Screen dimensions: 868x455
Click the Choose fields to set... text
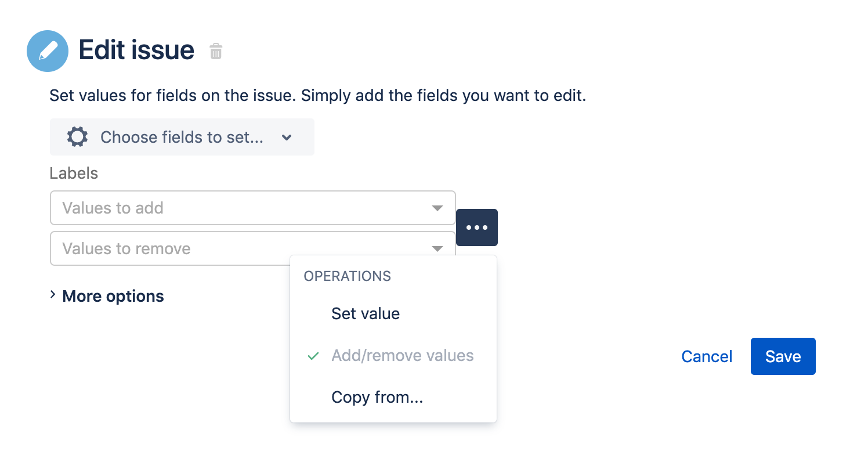[182, 138]
